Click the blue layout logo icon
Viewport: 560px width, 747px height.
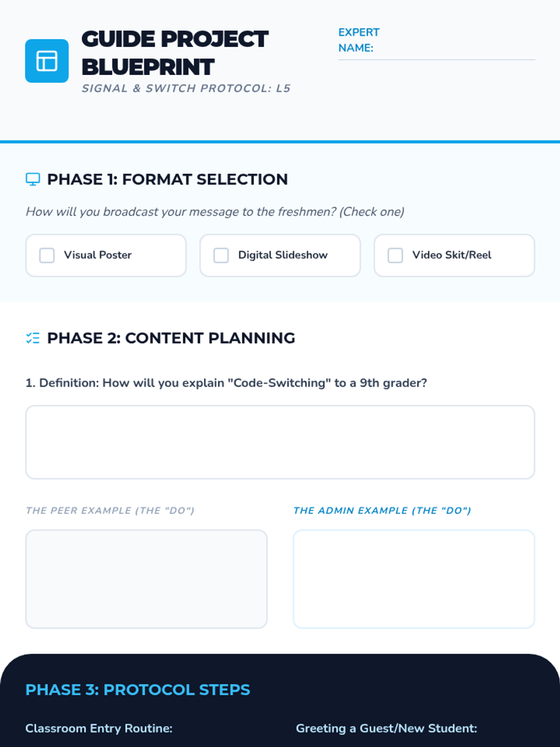(47, 61)
